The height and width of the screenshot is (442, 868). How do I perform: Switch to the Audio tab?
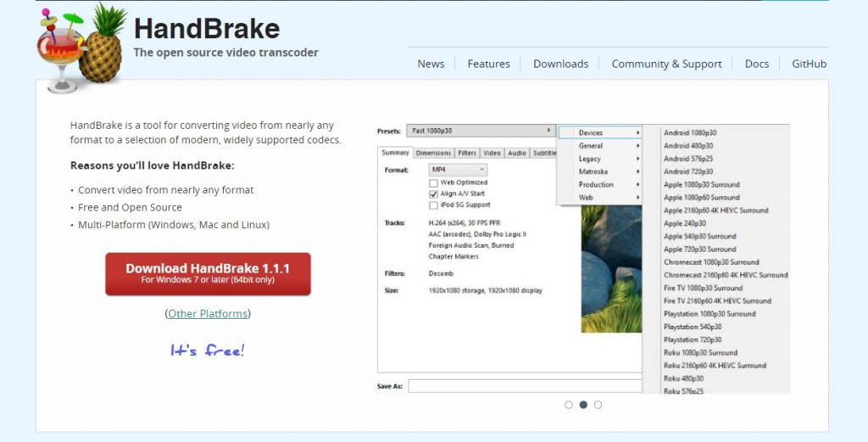click(516, 154)
